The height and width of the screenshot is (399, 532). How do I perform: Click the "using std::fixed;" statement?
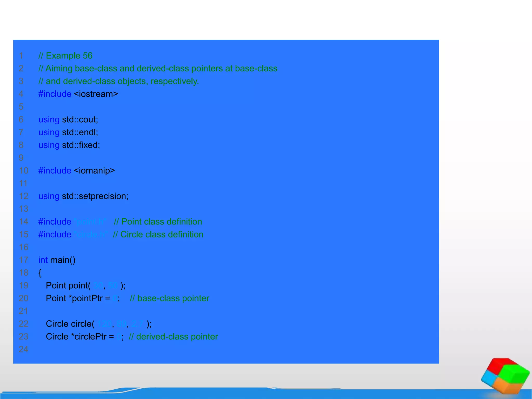coord(69,145)
